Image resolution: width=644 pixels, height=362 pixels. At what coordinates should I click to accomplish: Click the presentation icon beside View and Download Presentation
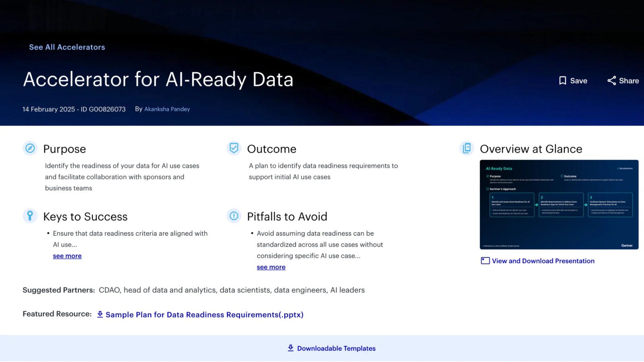pos(485,261)
